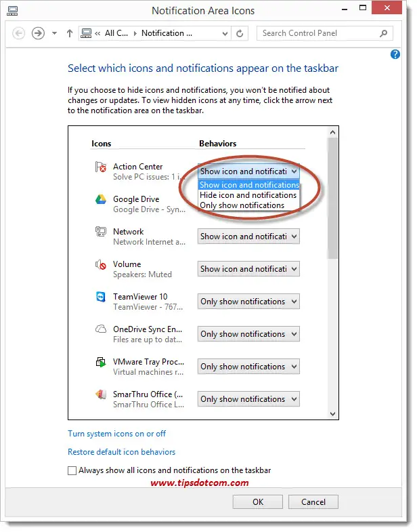Open the SmarThru Office behavior dropdown
Image resolution: width=417 pixels, height=532 pixels.
[248, 399]
